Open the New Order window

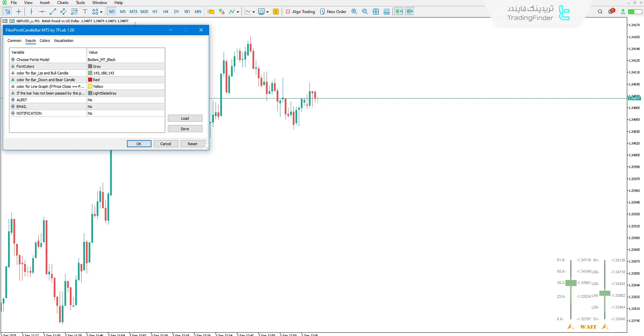pyautogui.click(x=333, y=11)
